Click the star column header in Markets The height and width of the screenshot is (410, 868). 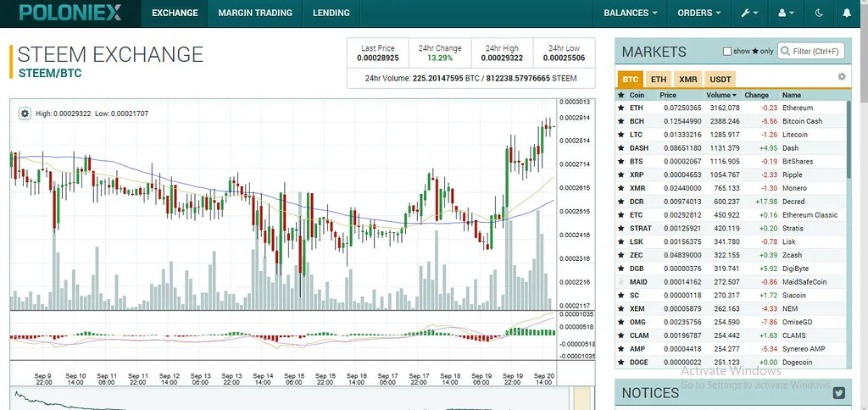pyautogui.click(x=620, y=95)
